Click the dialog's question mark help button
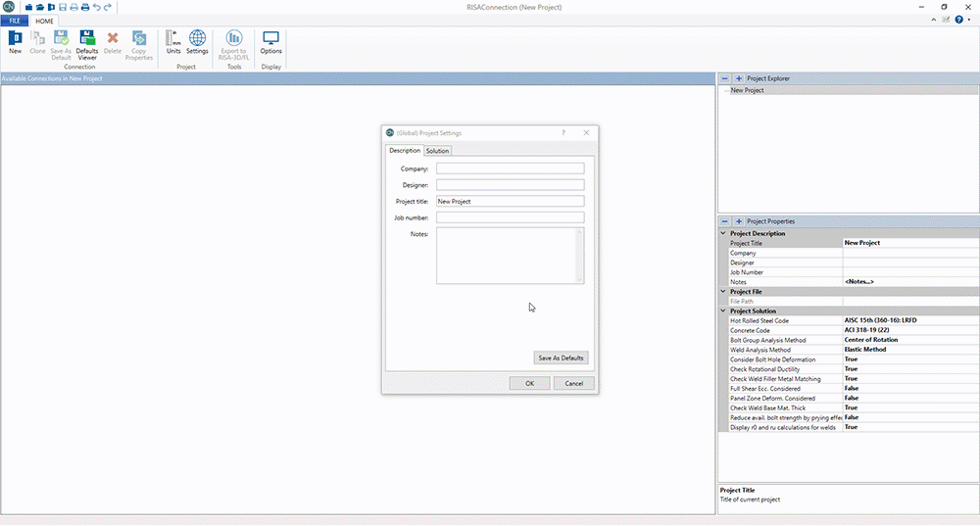This screenshot has height=526, width=980. [x=563, y=132]
